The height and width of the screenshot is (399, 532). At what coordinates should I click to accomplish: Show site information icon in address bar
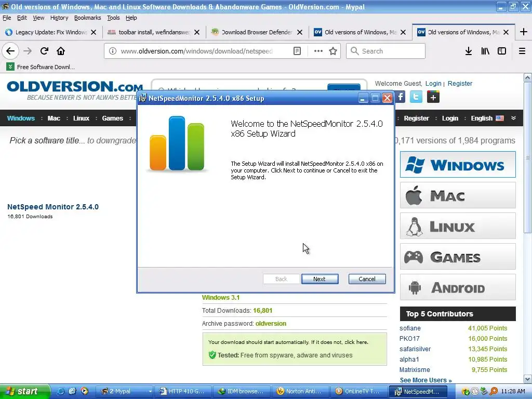[112, 51]
